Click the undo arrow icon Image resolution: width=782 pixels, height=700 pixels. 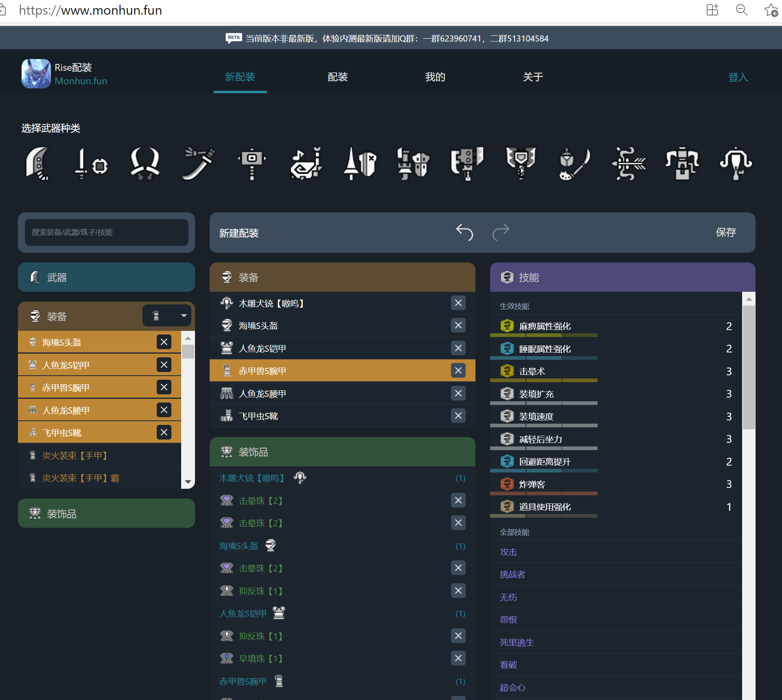(464, 232)
